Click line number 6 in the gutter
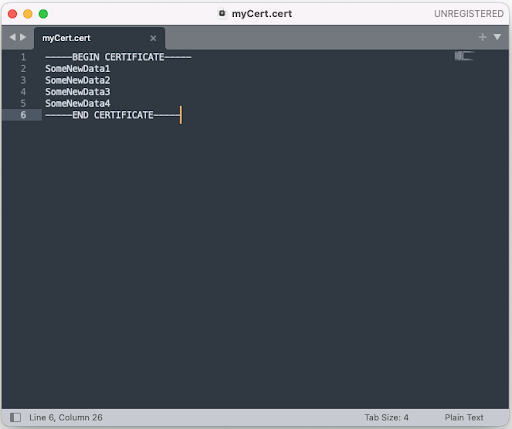The width and height of the screenshot is (512, 429). pos(23,115)
